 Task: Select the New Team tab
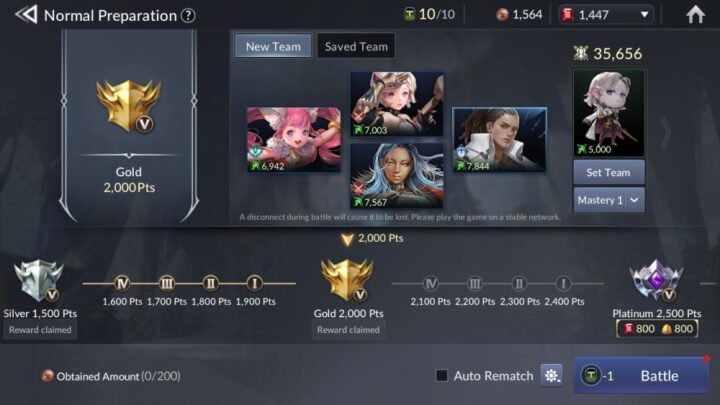[x=273, y=46]
